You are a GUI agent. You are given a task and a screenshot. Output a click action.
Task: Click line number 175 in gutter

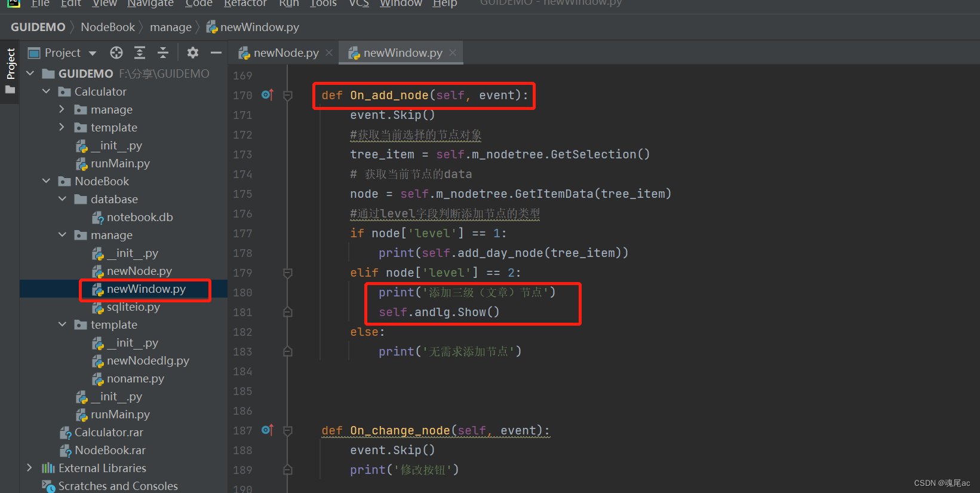point(242,194)
